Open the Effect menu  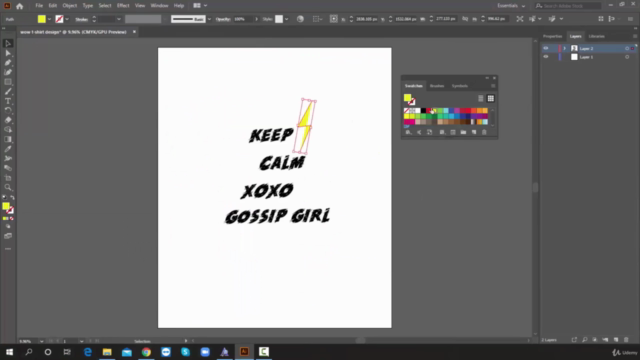pyautogui.click(x=123, y=6)
